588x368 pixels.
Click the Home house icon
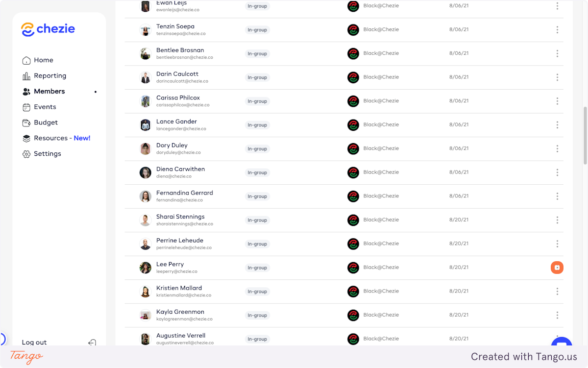[26, 60]
